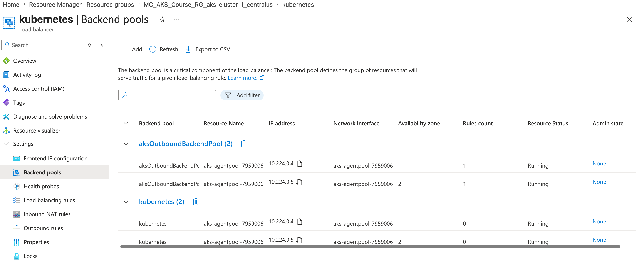Click the Add plus icon button
The image size is (644, 260).
[x=132, y=49]
